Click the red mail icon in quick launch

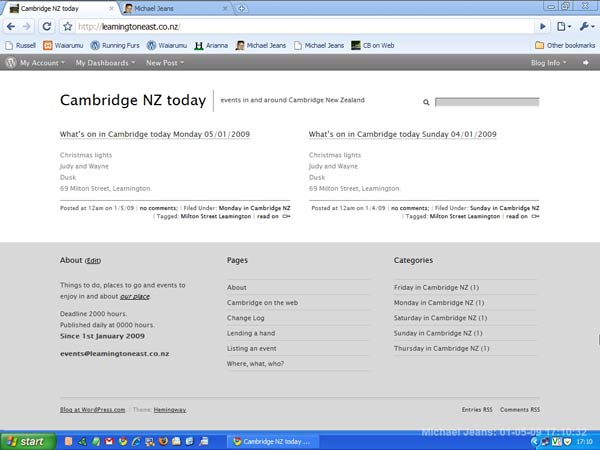[x=109, y=442]
